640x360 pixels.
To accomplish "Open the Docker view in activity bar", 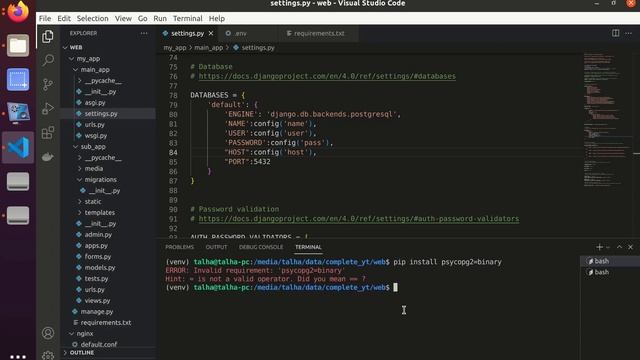I will coord(48,157).
